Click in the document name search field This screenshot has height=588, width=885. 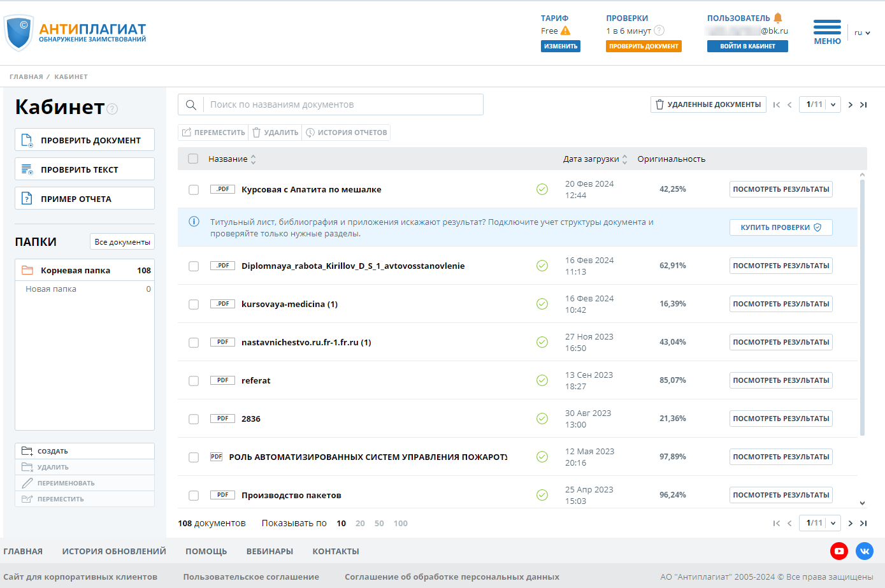coord(343,104)
